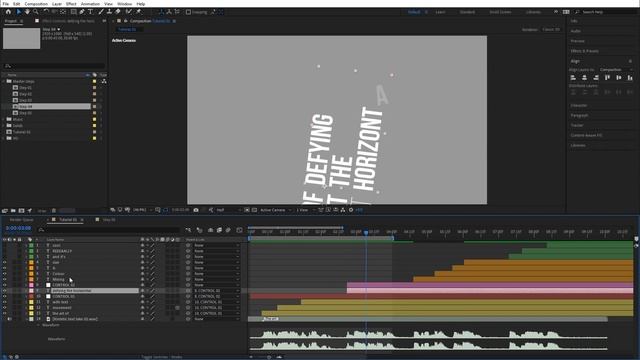Select the Rotation tool
The image size is (640, 360).
[46, 12]
